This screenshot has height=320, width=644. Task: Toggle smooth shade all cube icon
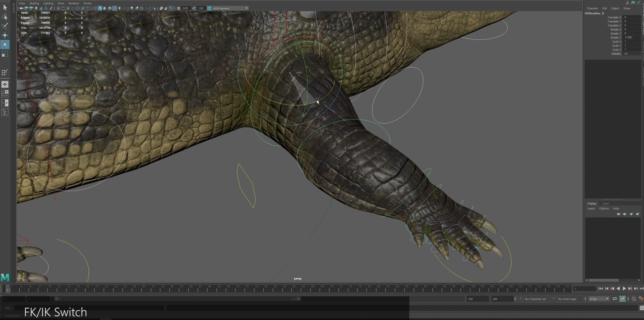click(100, 8)
